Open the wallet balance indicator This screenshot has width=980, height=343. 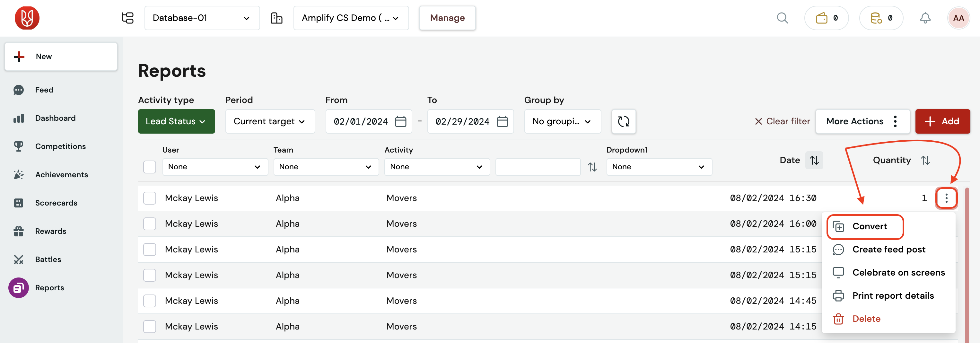tap(826, 18)
